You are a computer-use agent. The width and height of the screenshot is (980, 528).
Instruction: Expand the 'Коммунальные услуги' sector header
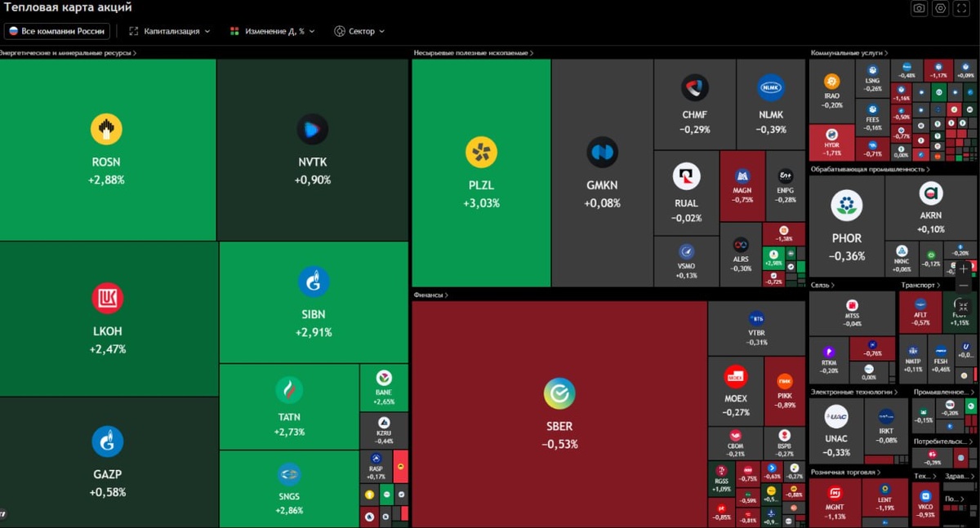[x=849, y=53]
